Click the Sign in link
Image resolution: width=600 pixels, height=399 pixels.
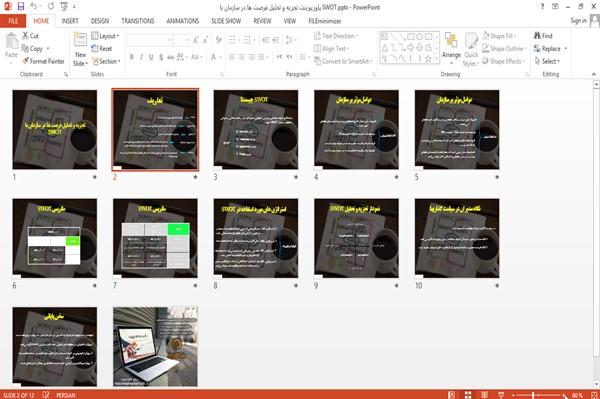point(578,21)
